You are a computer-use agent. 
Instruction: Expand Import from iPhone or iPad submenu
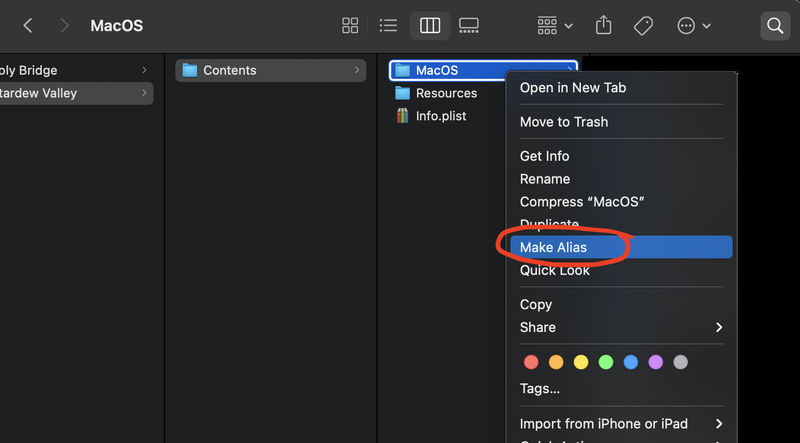pyautogui.click(x=719, y=424)
